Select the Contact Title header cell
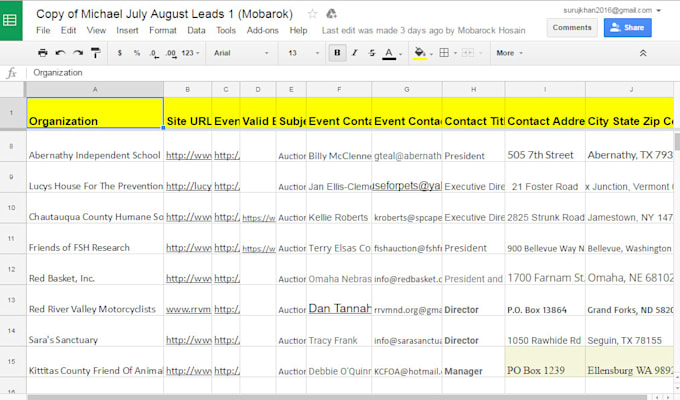Screen dimensions: 680x400 474,113
